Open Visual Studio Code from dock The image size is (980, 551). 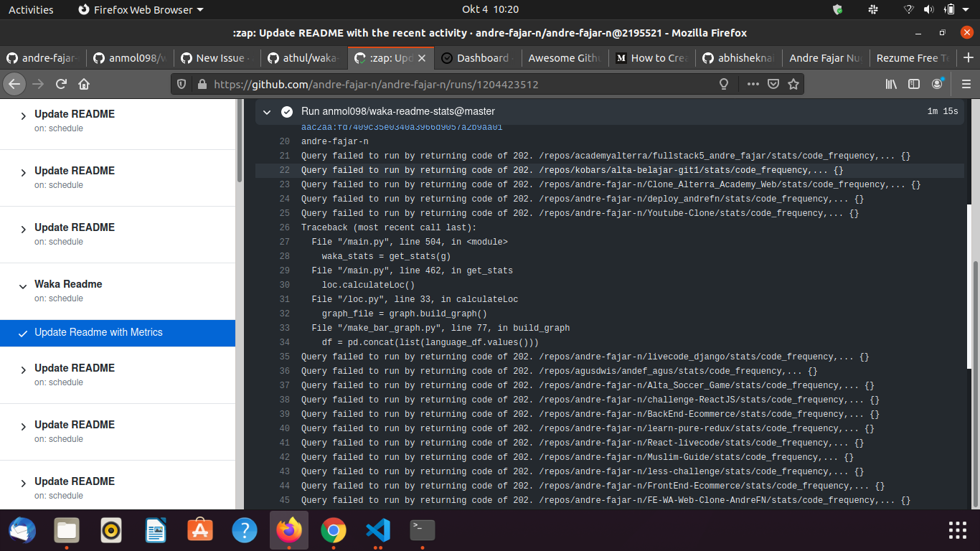377,530
